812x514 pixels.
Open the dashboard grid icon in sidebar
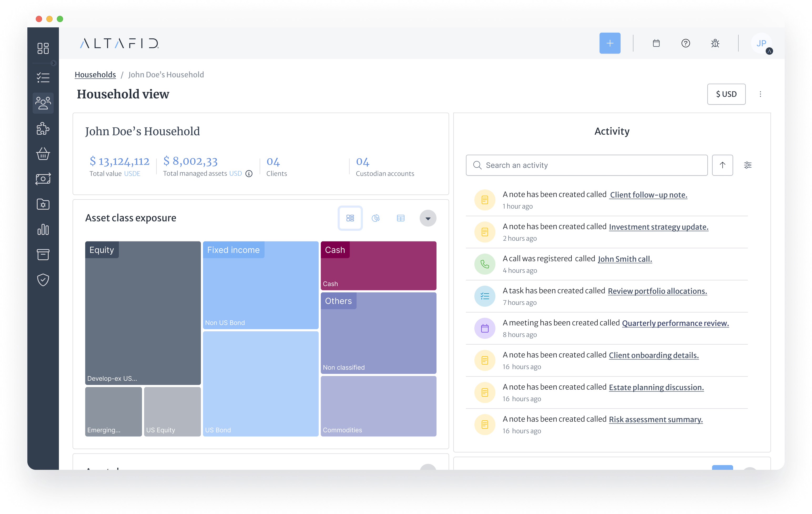43,48
